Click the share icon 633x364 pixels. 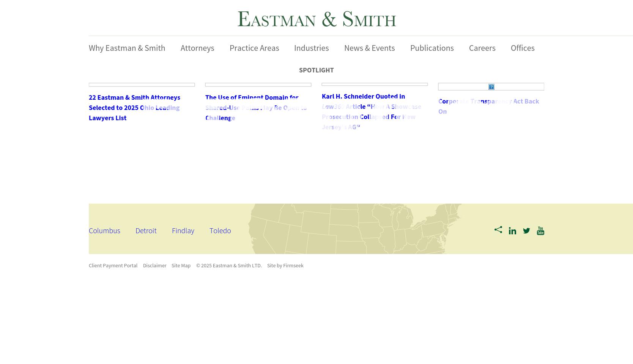[x=498, y=229]
